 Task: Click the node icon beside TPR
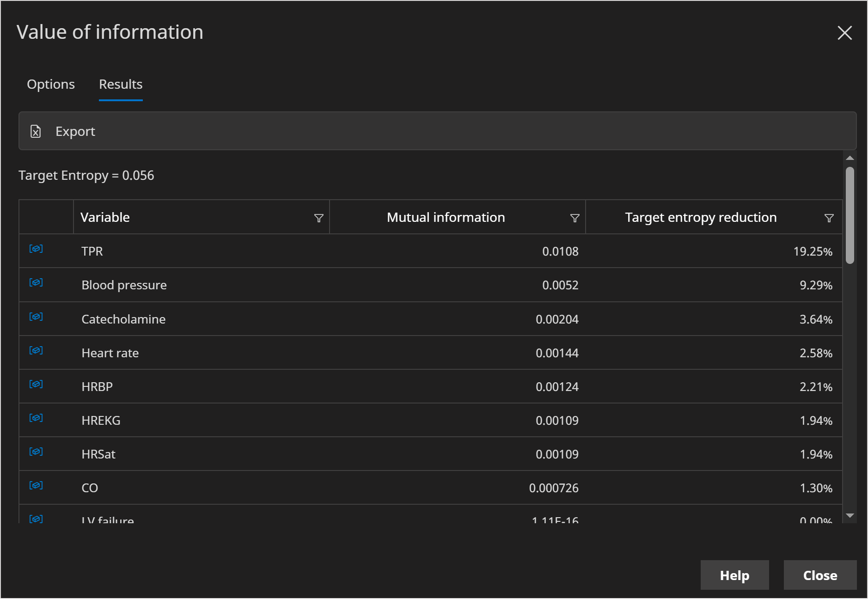click(x=36, y=249)
